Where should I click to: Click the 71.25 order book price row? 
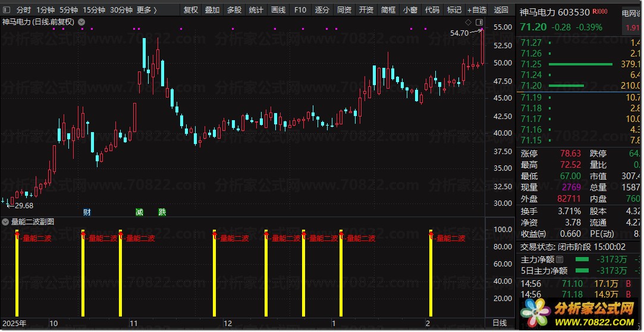[x=580, y=64]
